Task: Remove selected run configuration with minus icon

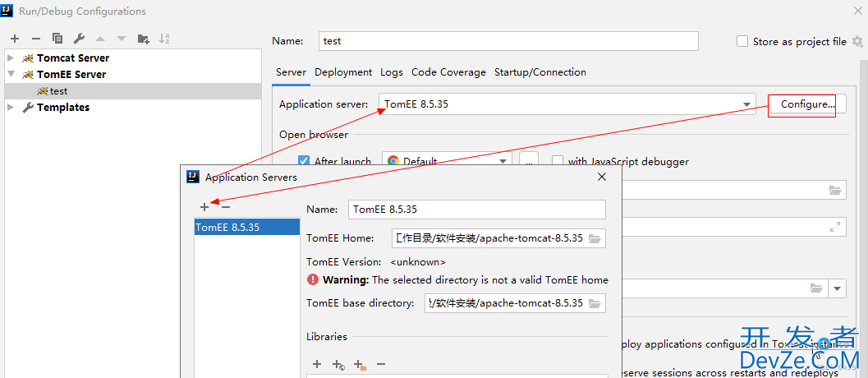Action: [36, 39]
